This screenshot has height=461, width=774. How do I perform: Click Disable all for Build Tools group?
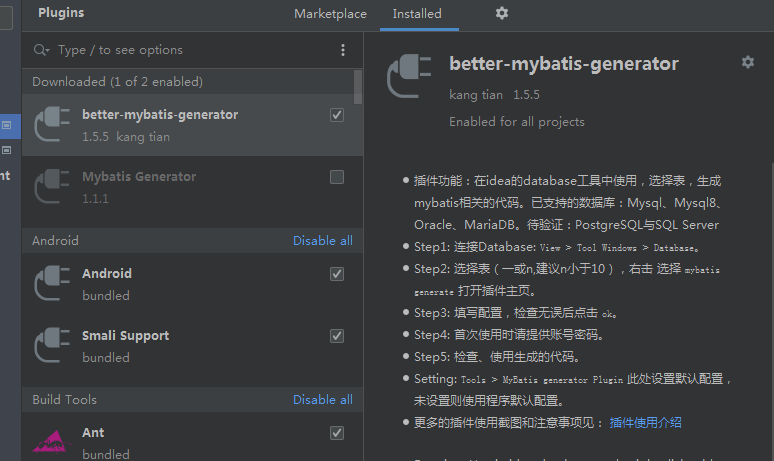tap(322, 400)
